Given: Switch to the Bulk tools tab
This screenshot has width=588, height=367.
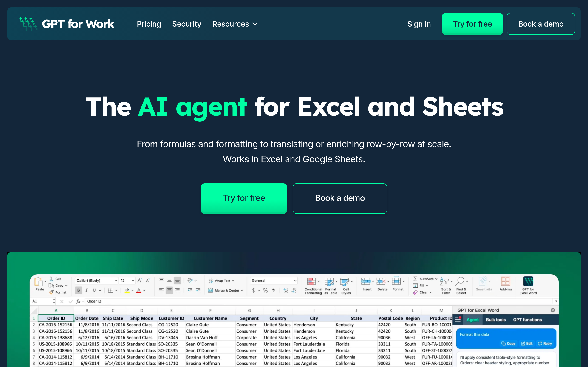Looking at the screenshot, I should [496, 320].
